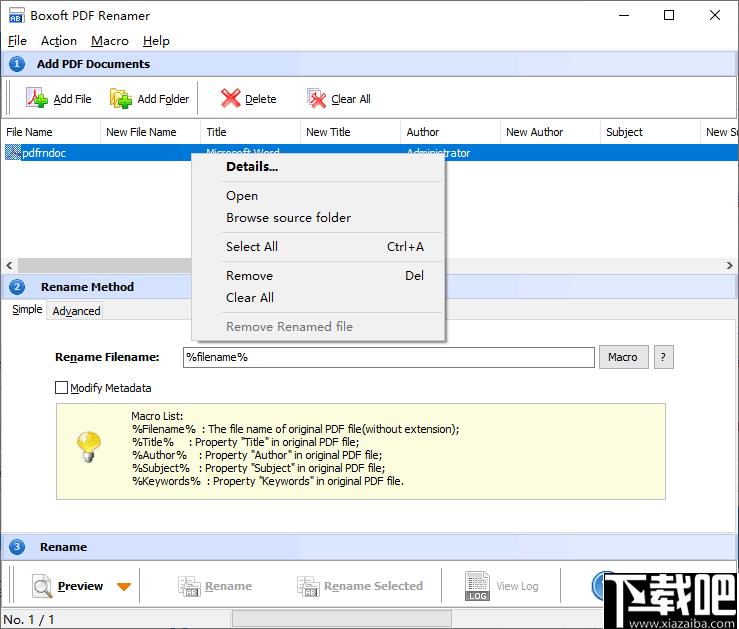This screenshot has width=739, height=629.
Task: Click the step 3 number badge
Action: tap(17, 547)
